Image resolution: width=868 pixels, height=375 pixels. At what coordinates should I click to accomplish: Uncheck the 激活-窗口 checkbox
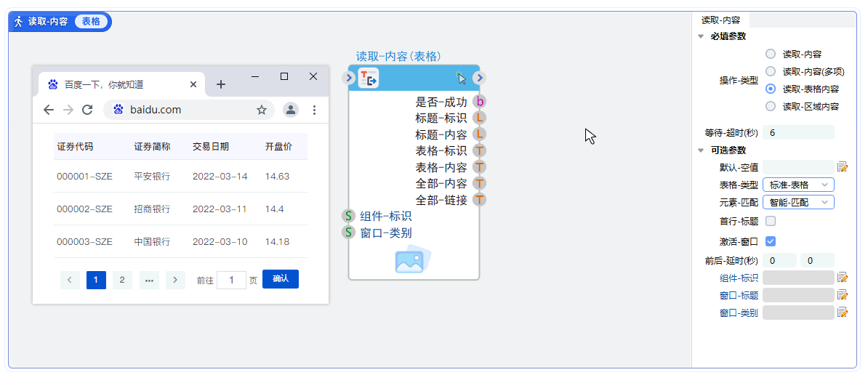771,241
